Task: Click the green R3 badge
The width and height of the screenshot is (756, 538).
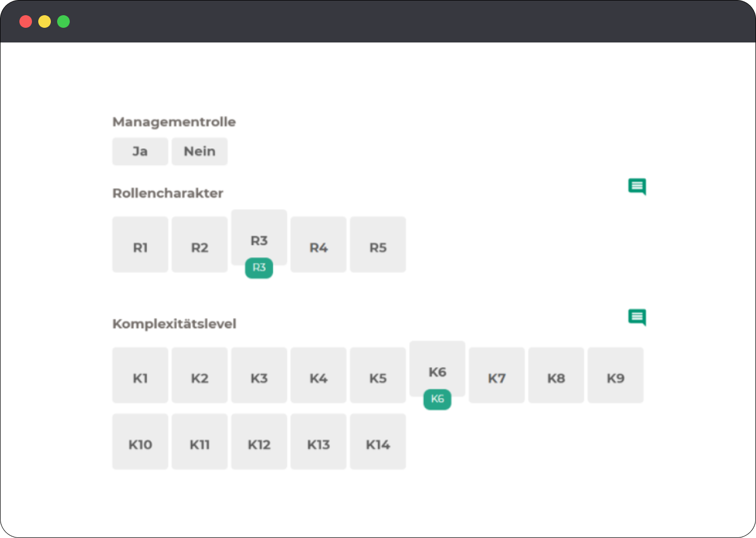Action: coord(259,268)
